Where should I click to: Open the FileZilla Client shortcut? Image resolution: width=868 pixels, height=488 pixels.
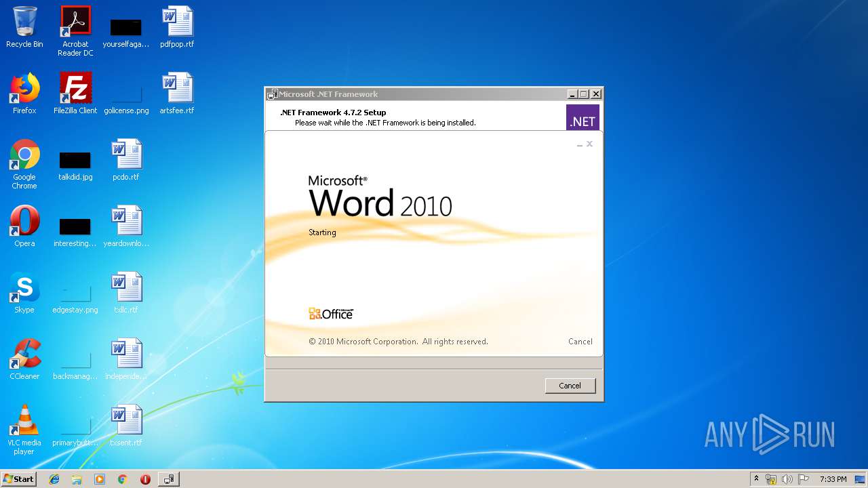pos(75,94)
